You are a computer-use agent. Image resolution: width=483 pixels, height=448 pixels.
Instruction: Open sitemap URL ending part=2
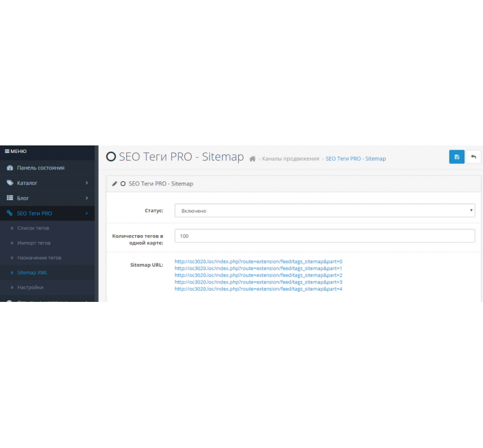click(x=259, y=275)
